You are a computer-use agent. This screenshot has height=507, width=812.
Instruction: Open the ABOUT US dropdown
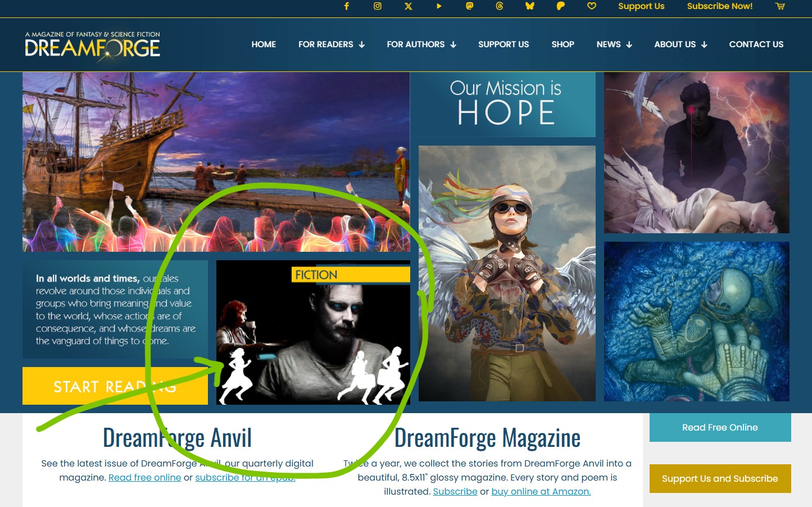[681, 44]
